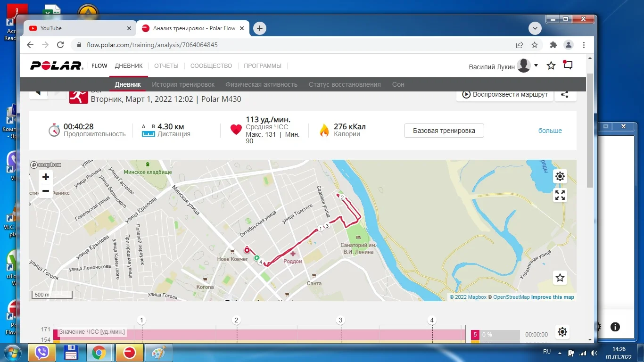This screenshot has width=644, height=362.
Task: Go back in Chrome browser
Action: 30,45
